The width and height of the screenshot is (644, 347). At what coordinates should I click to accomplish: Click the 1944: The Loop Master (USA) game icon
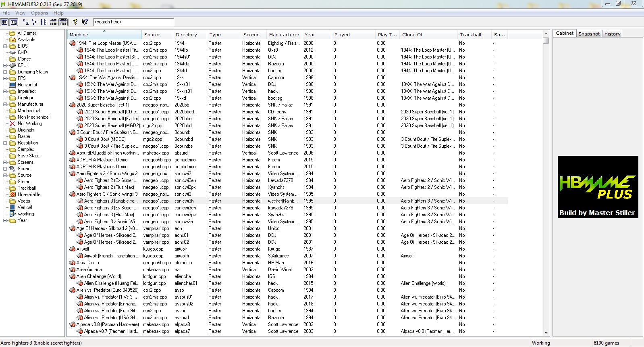click(73, 43)
